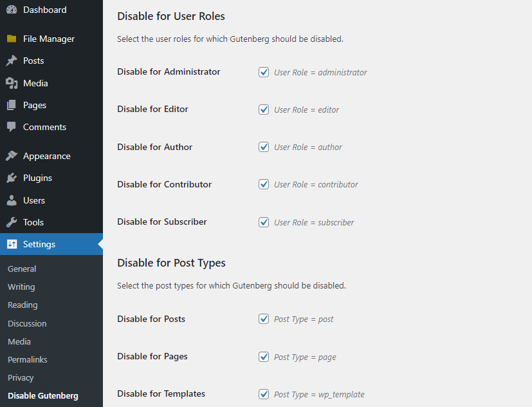Click the Dashboard gauge icon
The width and height of the screenshot is (532, 407).
coord(12,10)
